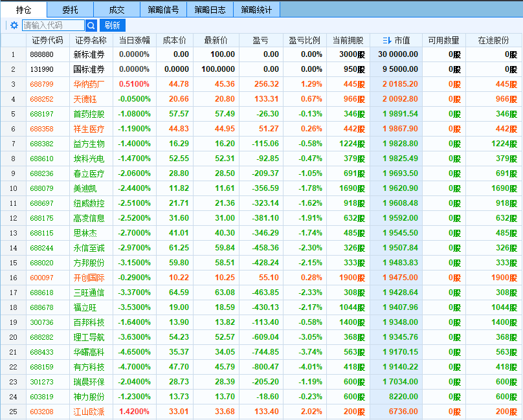This screenshot has height=420, width=523.
Task: Select the 瑞晨环保 holding
Action: (89, 382)
